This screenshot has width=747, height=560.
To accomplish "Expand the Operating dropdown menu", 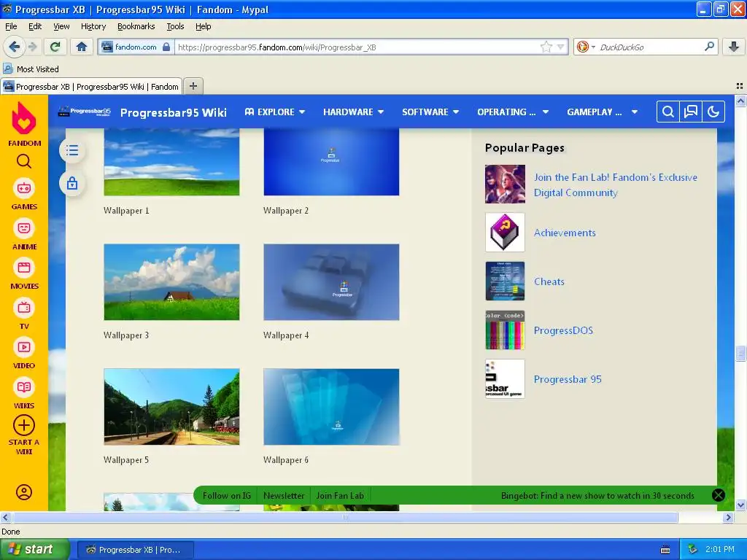I will tap(513, 112).
